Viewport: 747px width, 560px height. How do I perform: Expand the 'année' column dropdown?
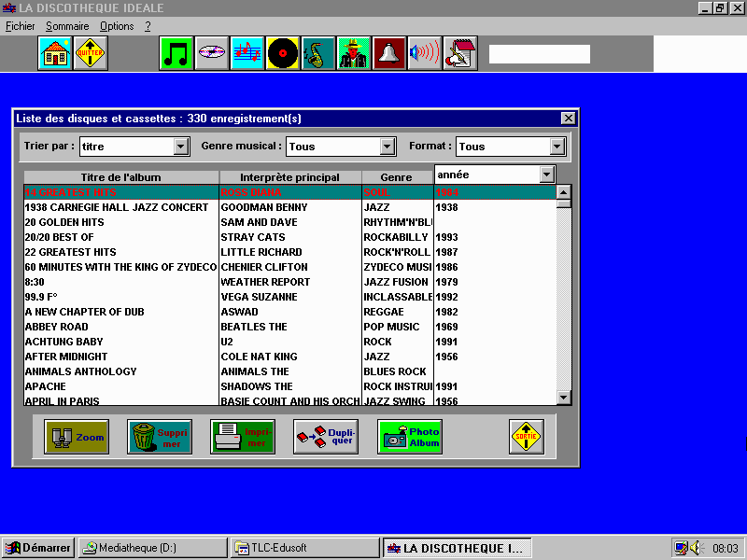[546, 175]
